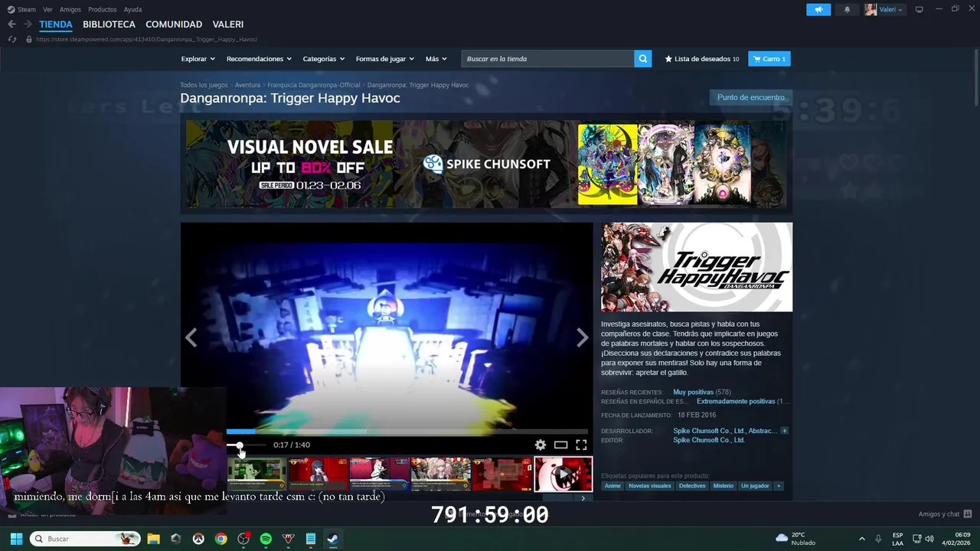Open the Productos menu

point(103,9)
